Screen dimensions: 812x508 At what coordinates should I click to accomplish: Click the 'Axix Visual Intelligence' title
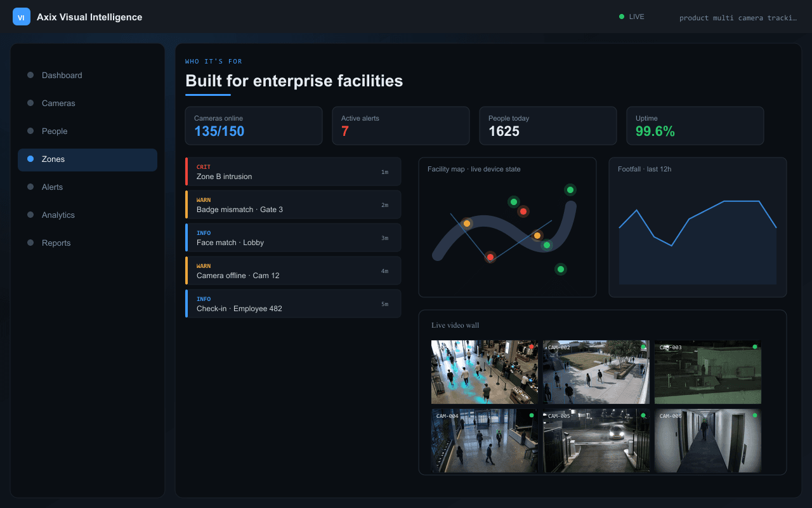pos(89,17)
